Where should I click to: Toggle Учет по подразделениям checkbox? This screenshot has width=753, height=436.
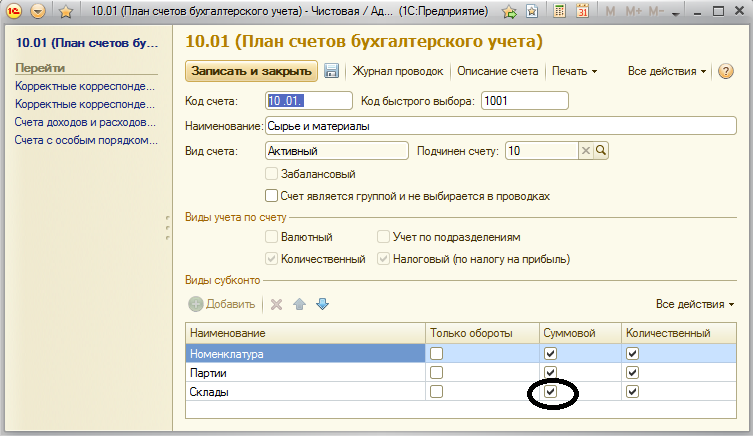pos(383,237)
